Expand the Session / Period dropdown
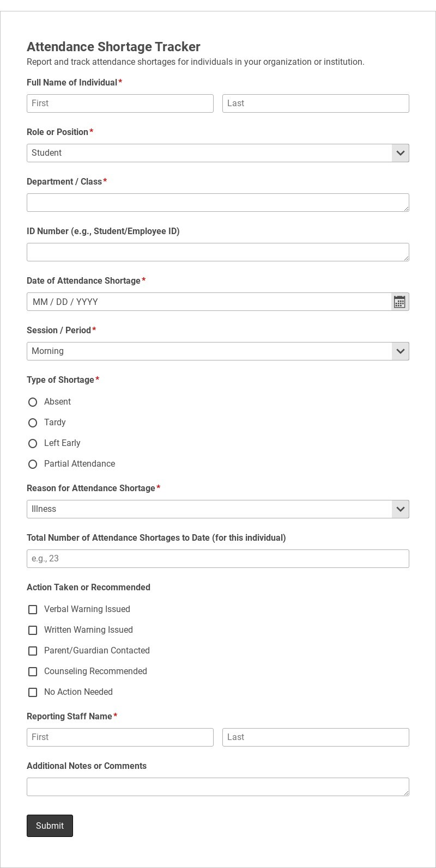The image size is (436, 868). (218, 351)
